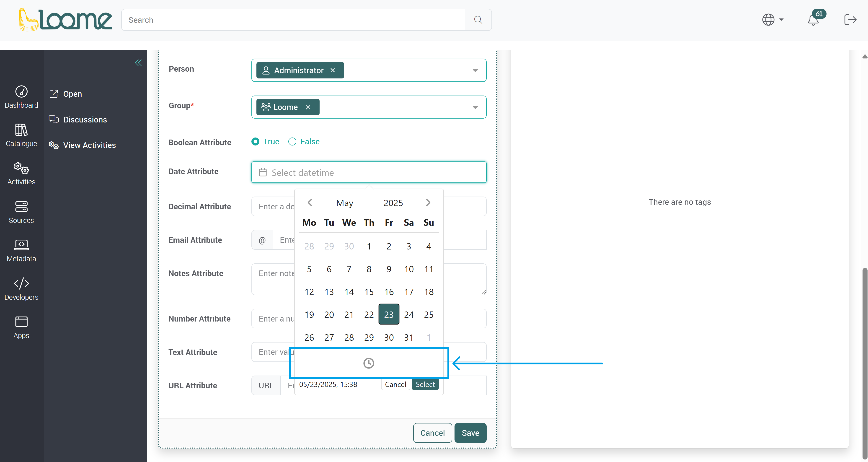
Task: Open the Dashboard sidebar icon
Action: click(21, 91)
